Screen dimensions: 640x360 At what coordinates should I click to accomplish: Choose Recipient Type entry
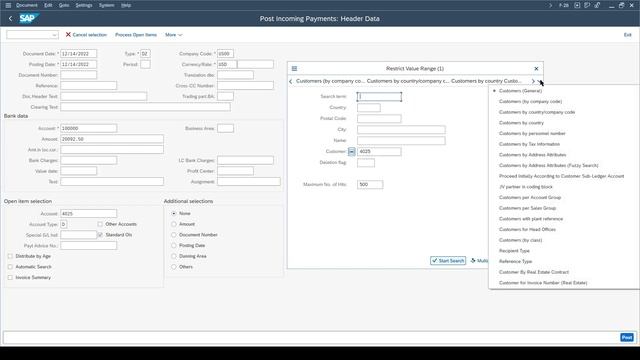[x=514, y=251]
